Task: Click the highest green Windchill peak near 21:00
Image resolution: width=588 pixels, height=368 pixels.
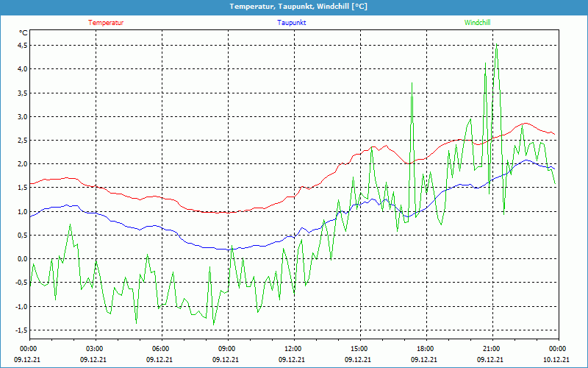Action: (x=497, y=48)
